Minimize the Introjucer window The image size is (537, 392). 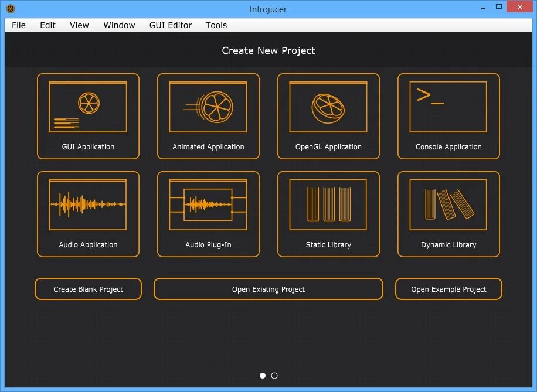pyautogui.click(x=483, y=7)
